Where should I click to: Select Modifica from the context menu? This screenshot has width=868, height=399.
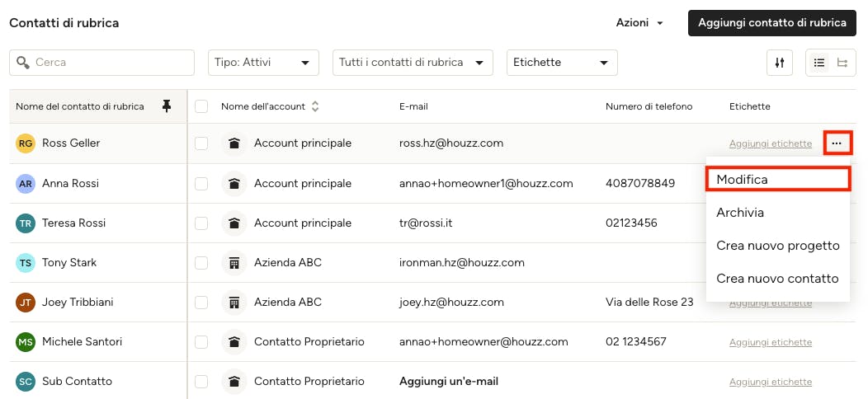click(778, 179)
